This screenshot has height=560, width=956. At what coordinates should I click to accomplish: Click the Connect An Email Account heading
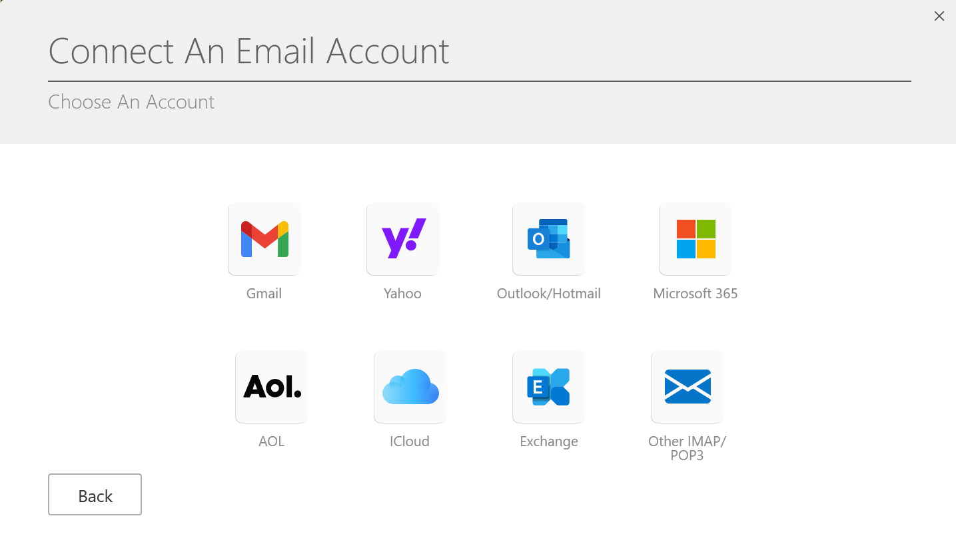[x=249, y=51]
